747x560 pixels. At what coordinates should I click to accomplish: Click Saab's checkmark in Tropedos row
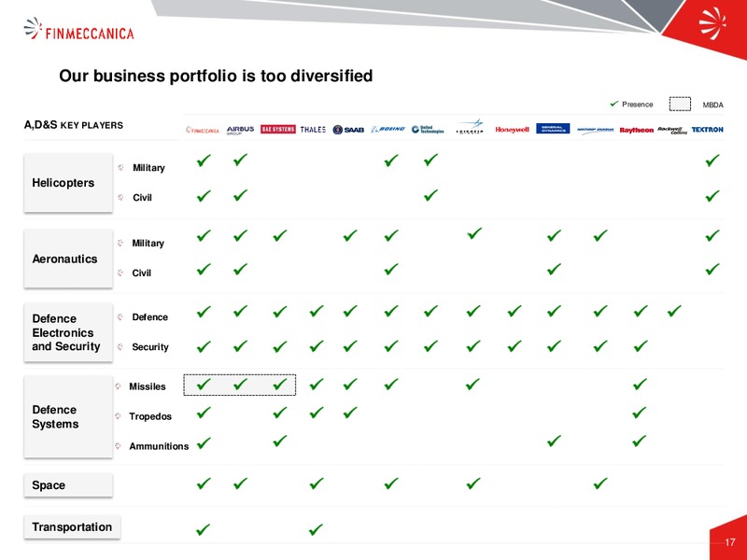pyautogui.click(x=350, y=413)
